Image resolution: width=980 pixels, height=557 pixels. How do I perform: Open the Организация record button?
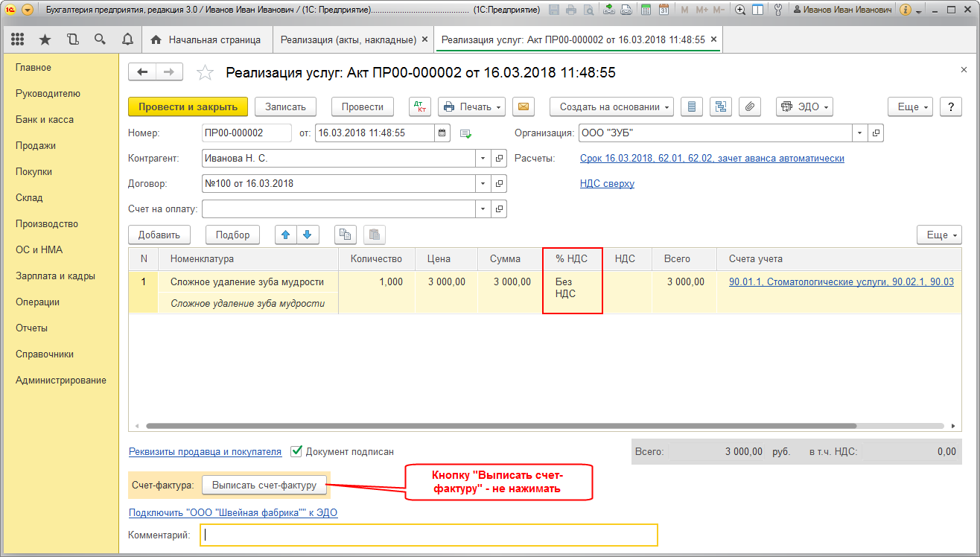coord(876,133)
